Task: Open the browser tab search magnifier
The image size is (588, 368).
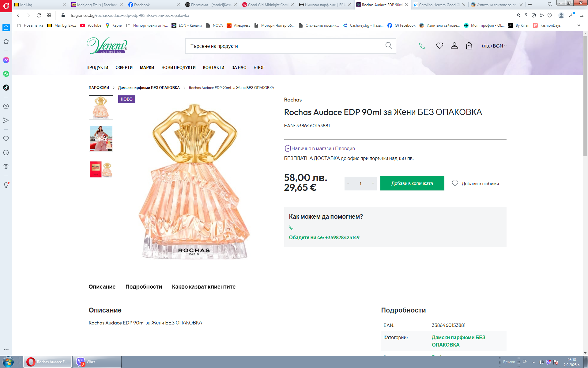Action: [x=550, y=5]
